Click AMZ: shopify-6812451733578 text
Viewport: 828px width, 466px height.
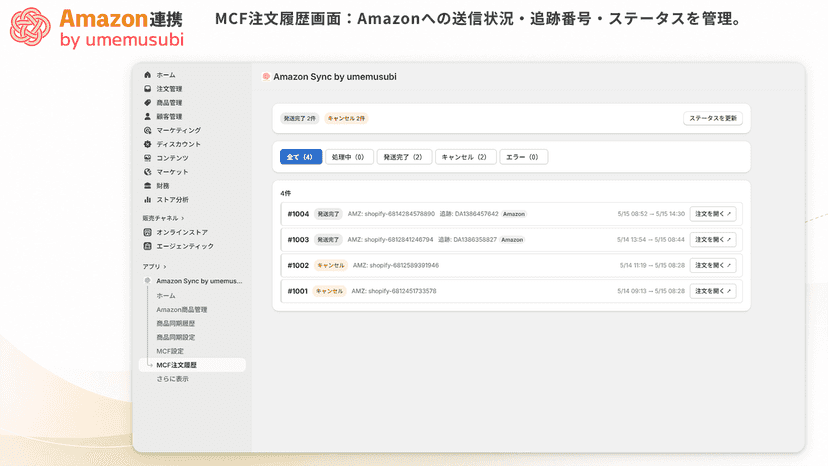(394, 291)
